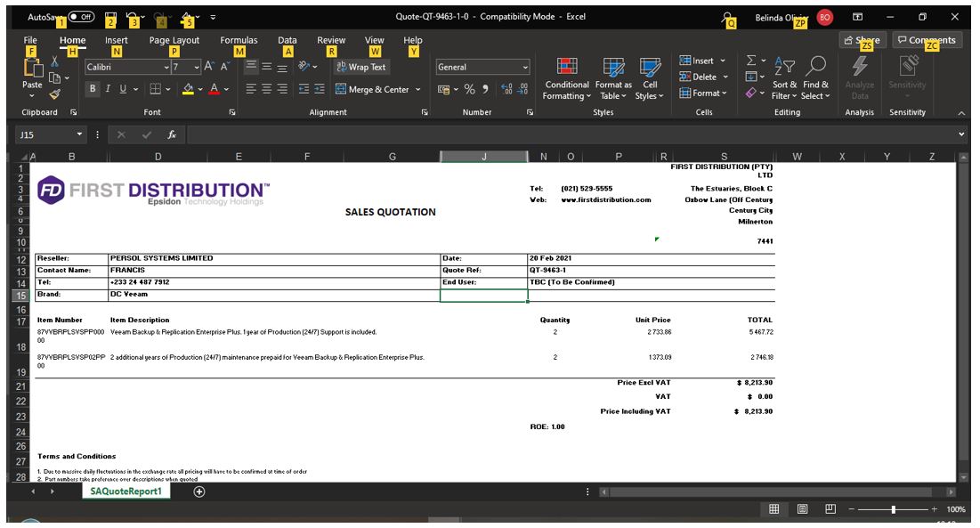Click the Percent Style button
Image resolution: width=980 pixels, height=528 pixels.
point(468,89)
